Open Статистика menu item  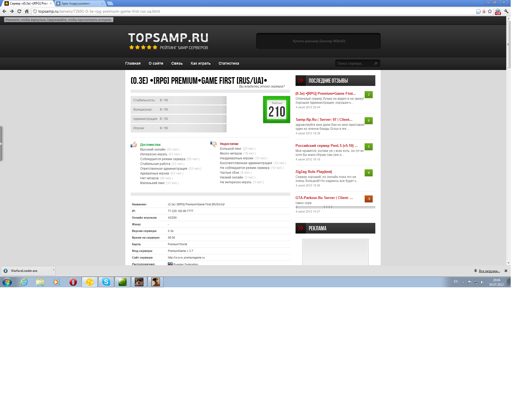229,63
